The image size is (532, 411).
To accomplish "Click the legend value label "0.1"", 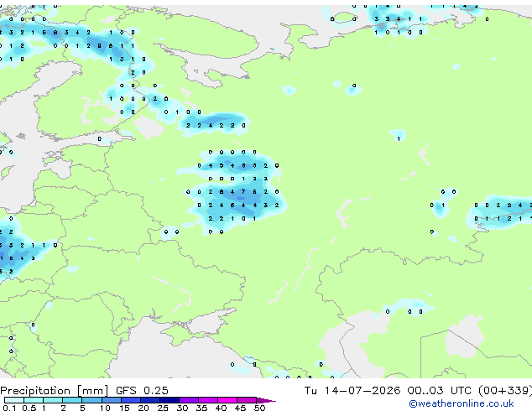I will (9, 408).
